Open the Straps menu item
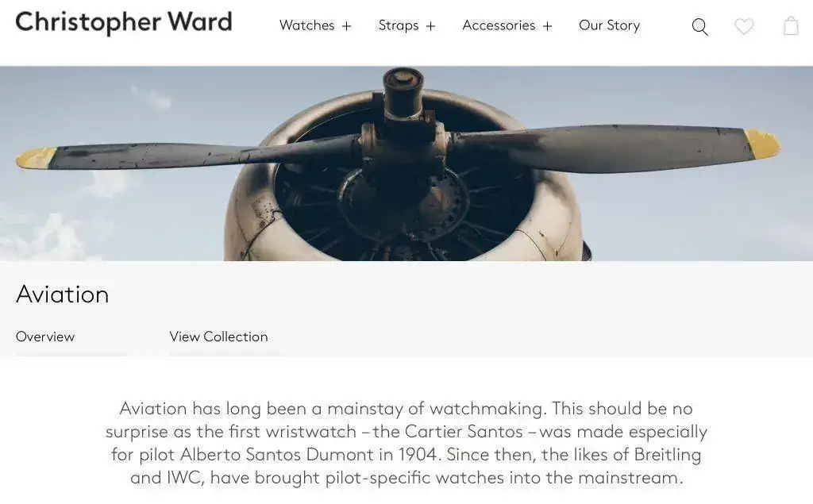 coord(399,25)
